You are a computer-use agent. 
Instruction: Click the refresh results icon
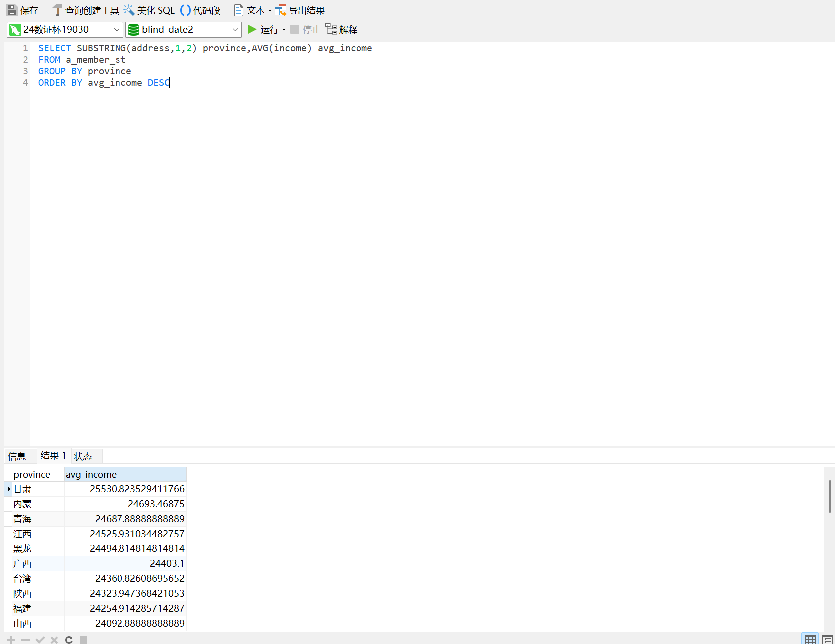coord(69,640)
